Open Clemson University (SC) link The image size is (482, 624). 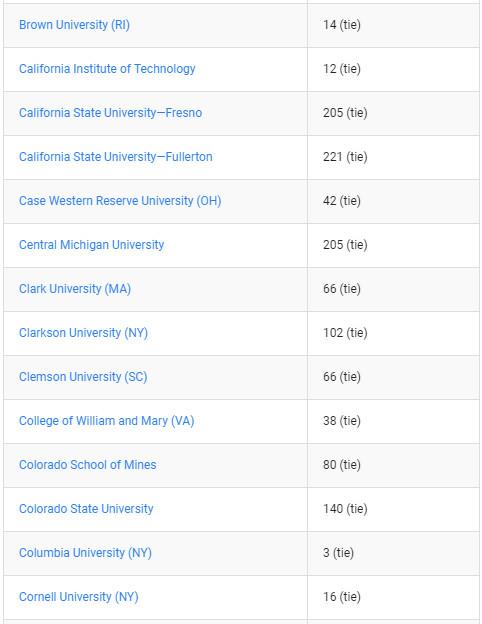coord(83,376)
